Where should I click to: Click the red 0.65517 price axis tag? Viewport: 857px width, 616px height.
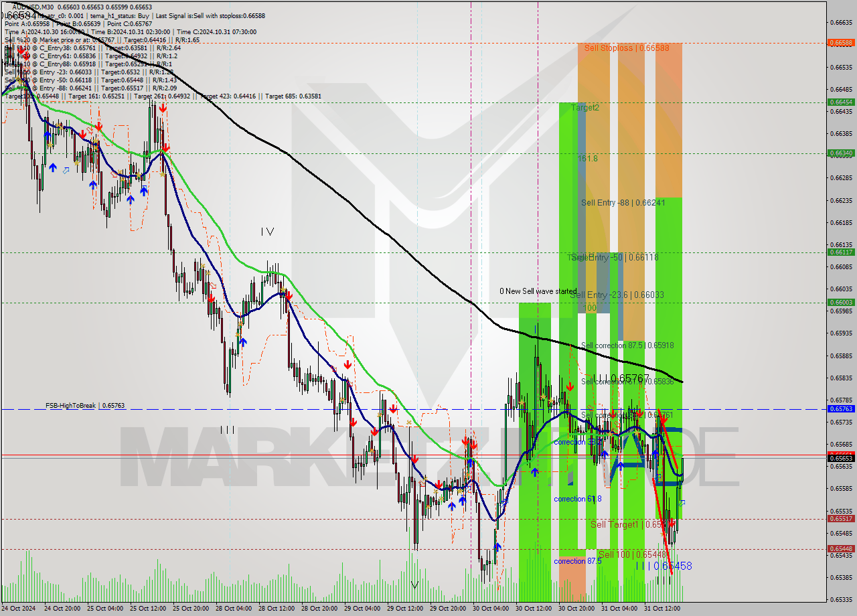pos(841,518)
